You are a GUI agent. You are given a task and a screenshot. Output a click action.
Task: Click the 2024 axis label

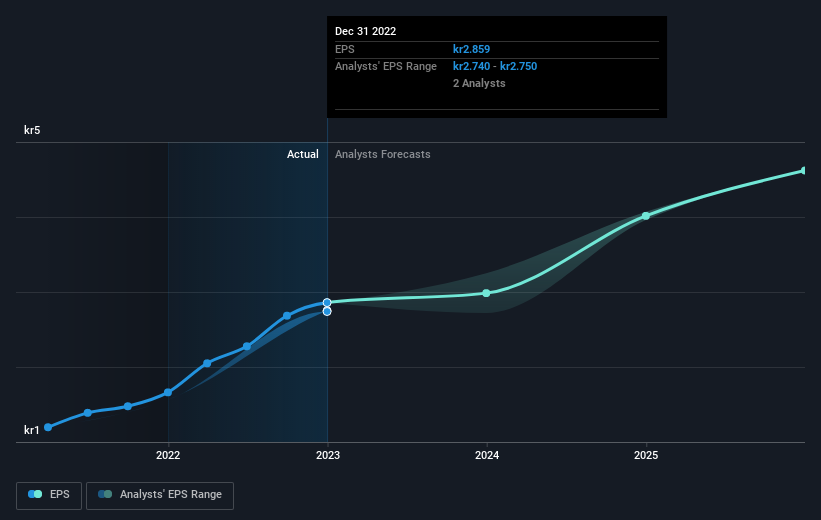click(487, 456)
